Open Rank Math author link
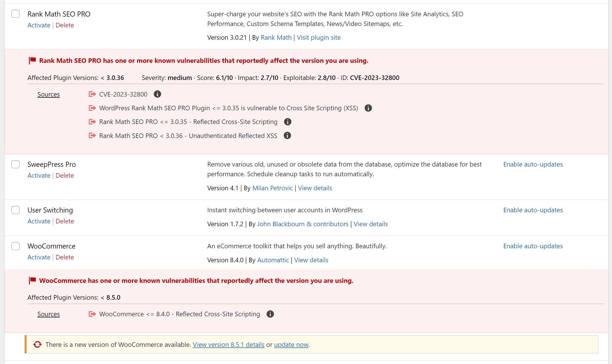This screenshot has height=364, width=612. [276, 37]
